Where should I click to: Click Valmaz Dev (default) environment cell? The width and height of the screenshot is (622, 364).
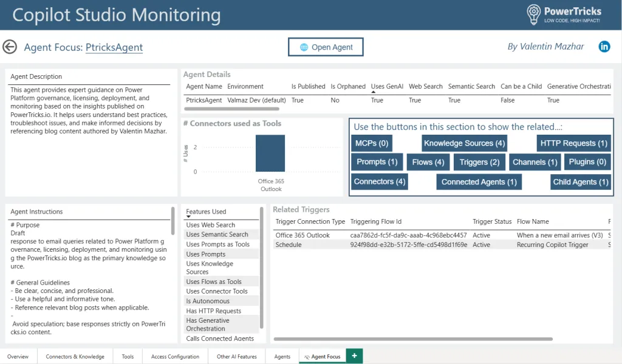pyautogui.click(x=256, y=100)
